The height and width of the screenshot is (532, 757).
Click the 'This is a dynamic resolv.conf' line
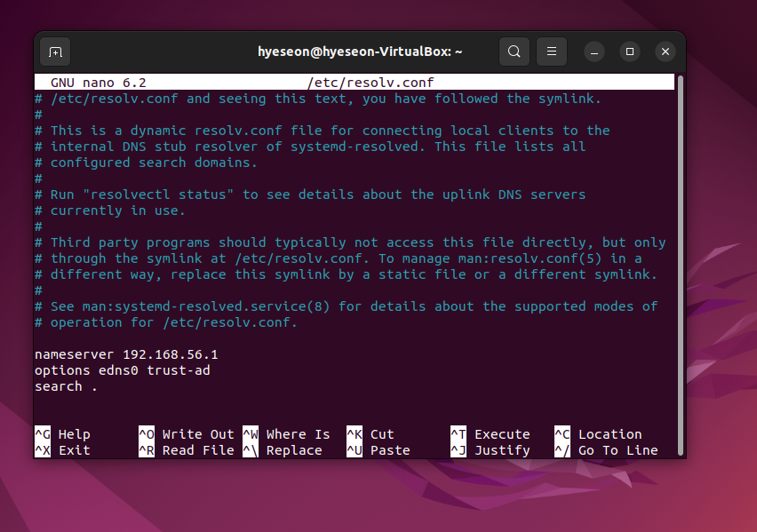[x=323, y=131]
